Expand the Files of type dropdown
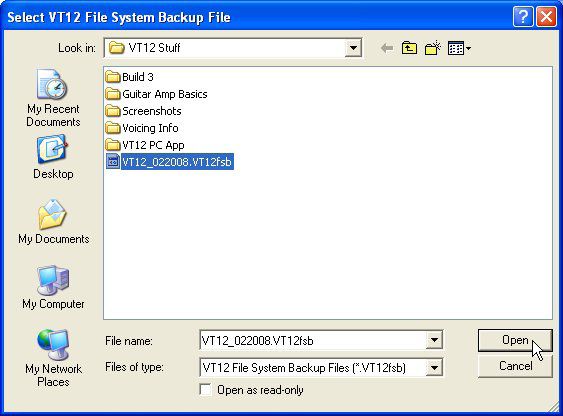563x416 pixels. (x=434, y=368)
